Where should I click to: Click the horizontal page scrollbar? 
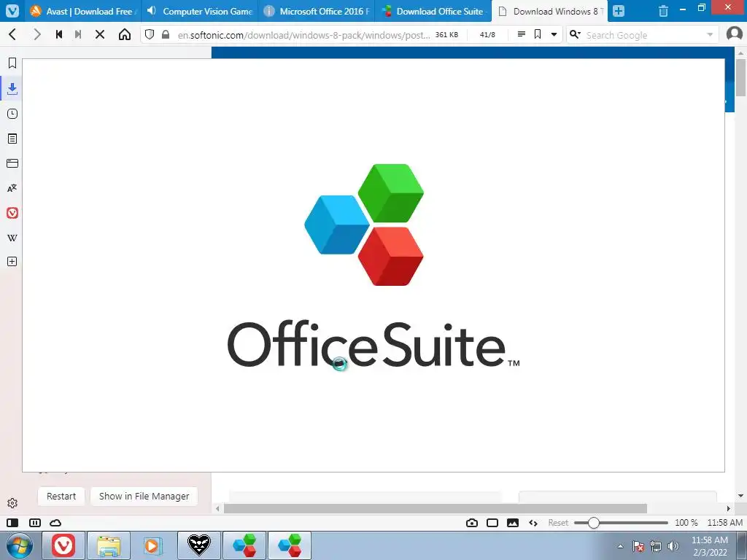pyautogui.click(x=435, y=508)
